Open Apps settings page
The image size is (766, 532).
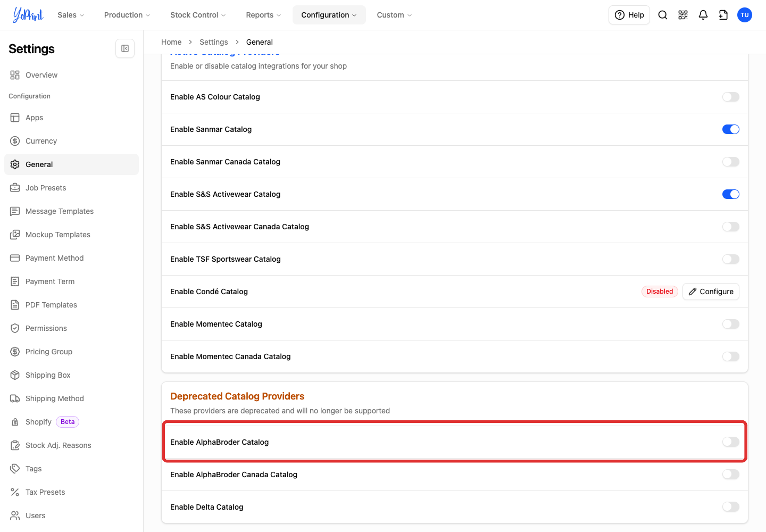tap(71, 118)
